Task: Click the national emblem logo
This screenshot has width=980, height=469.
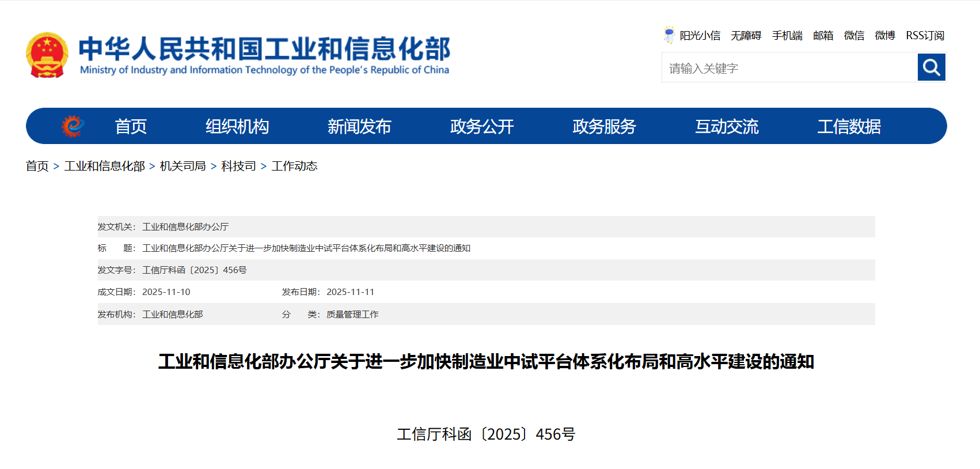Action: click(47, 55)
